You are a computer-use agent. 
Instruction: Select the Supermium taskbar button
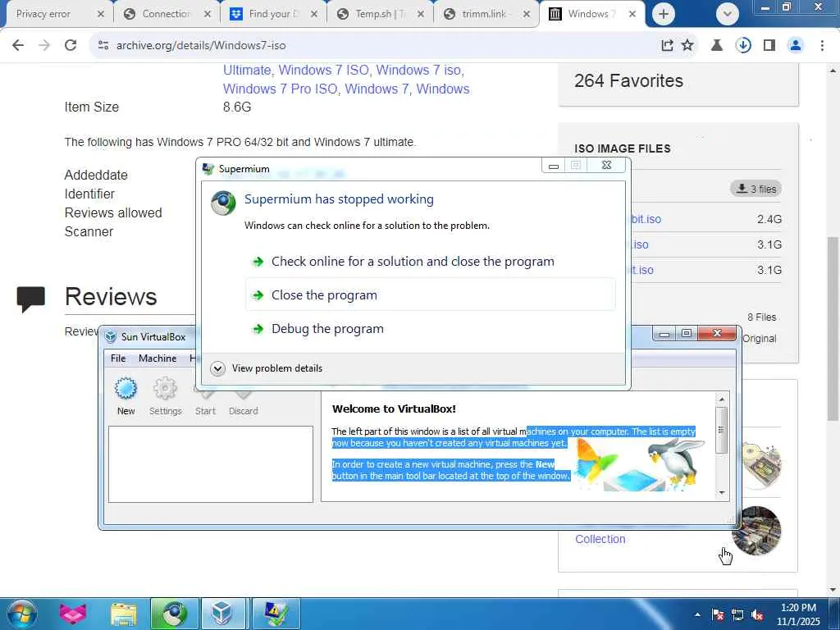[174, 614]
